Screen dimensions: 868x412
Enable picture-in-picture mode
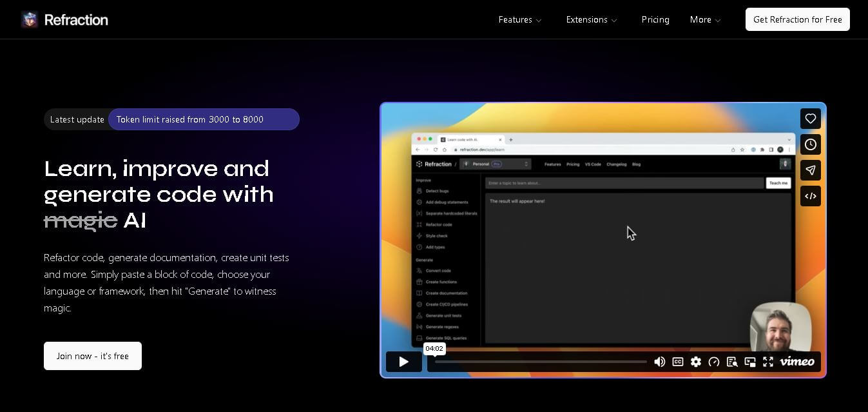(x=750, y=362)
